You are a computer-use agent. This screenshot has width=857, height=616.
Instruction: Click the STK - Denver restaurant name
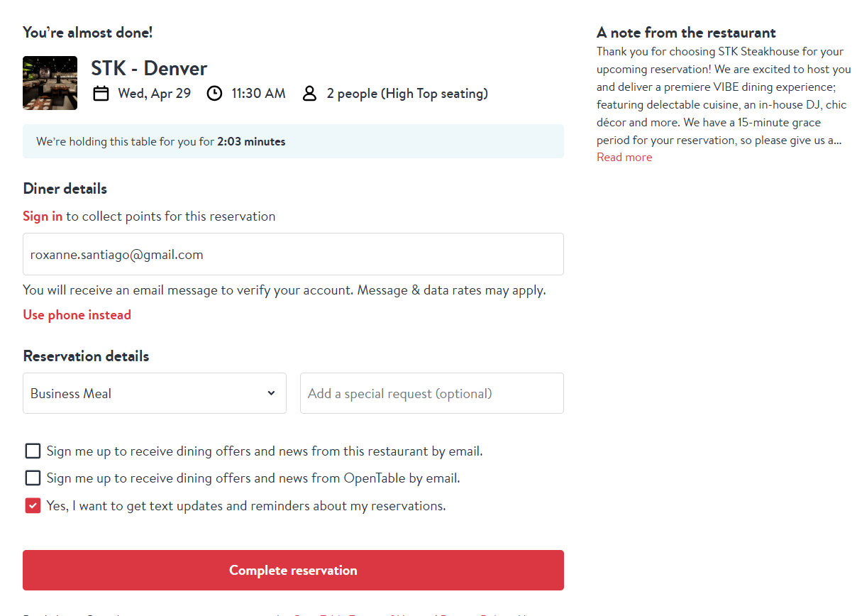pyautogui.click(x=149, y=68)
